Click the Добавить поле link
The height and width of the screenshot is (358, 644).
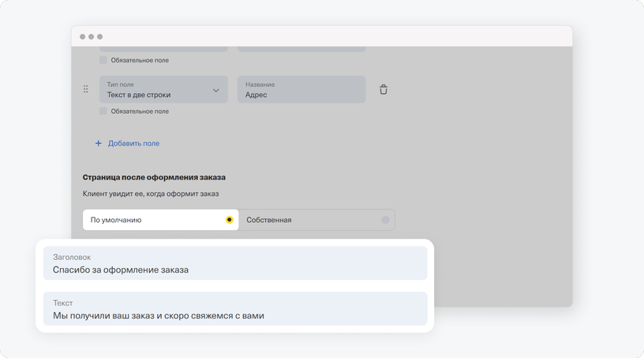(133, 143)
